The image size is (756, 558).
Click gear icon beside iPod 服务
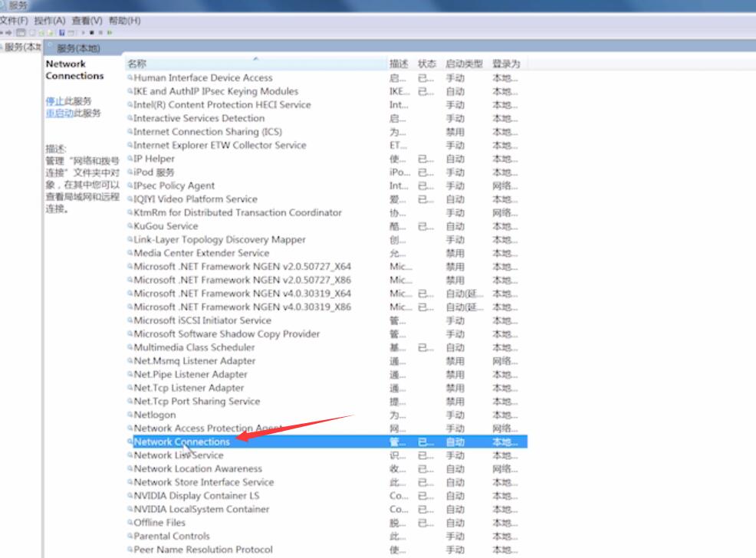130,172
